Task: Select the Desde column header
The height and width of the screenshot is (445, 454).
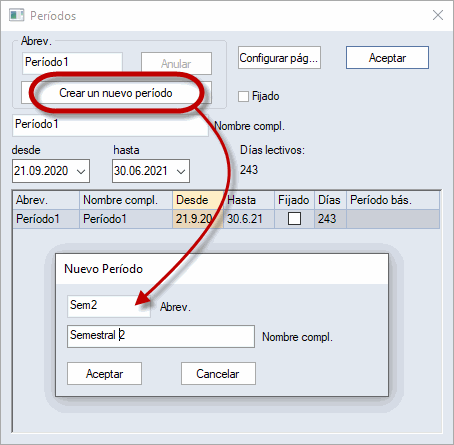Action: [x=198, y=200]
